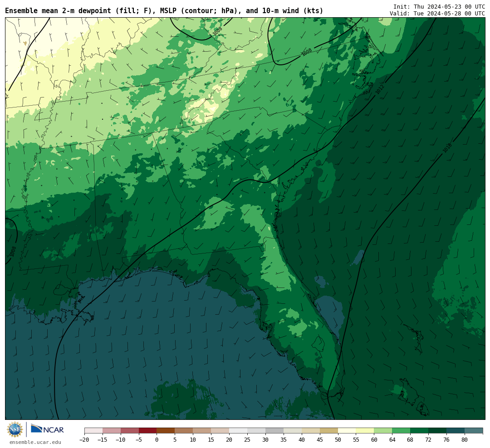
Task: Click the colorbar tick label '50'
Action: pos(338,440)
